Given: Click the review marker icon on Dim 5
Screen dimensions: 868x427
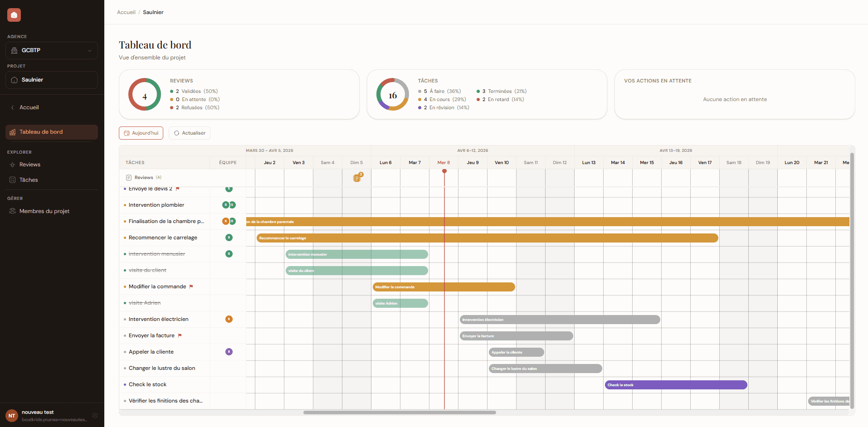Looking at the screenshot, I should click(x=357, y=178).
